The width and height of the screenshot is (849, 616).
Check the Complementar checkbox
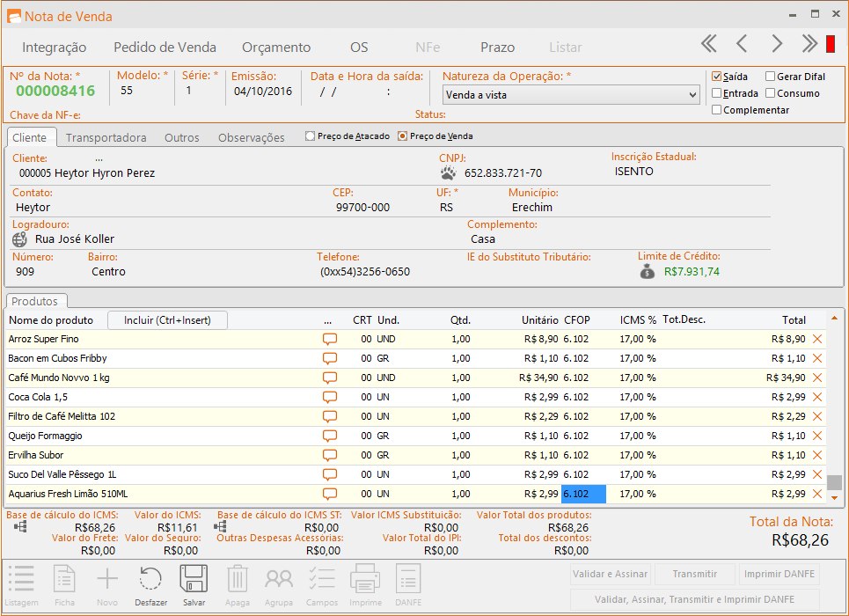[716, 110]
